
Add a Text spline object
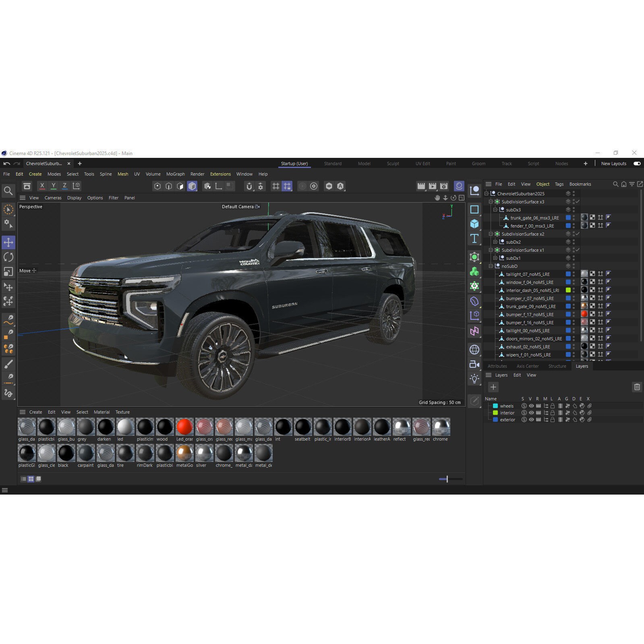click(x=474, y=239)
